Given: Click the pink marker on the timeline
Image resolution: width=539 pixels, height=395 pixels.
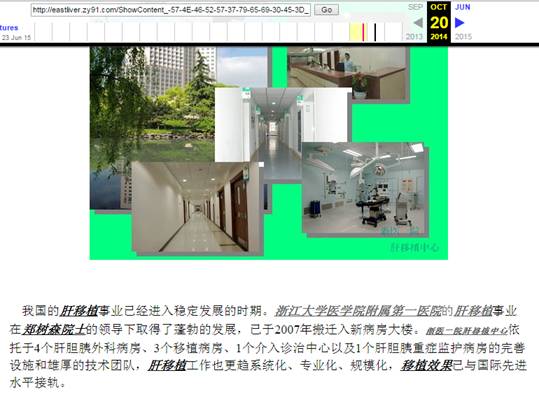Looking at the screenshot, I should 363,32.
